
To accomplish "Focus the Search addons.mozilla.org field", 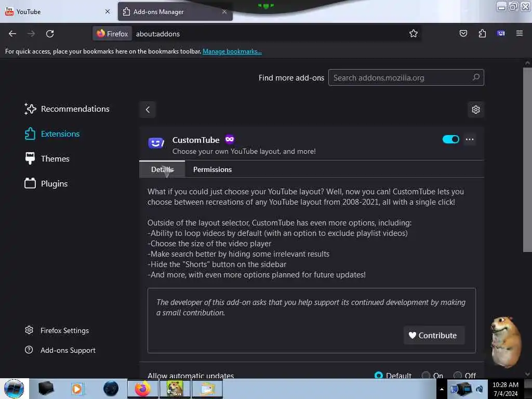I will [x=406, y=78].
